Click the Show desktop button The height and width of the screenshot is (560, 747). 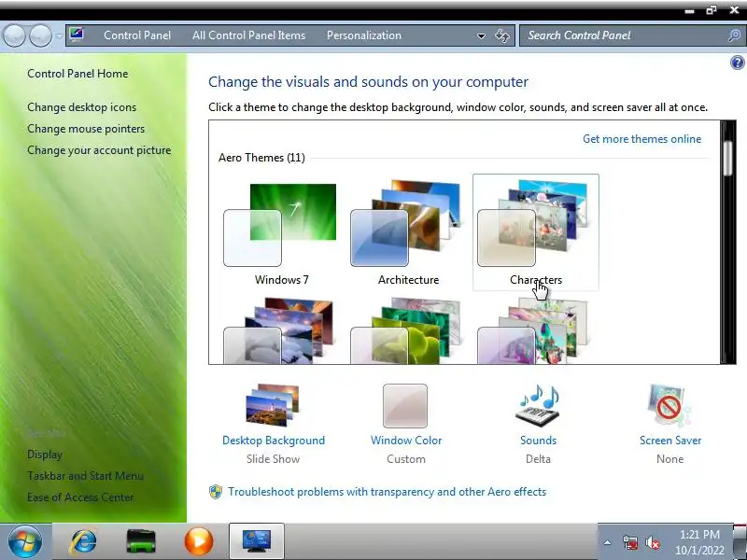point(740,541)
